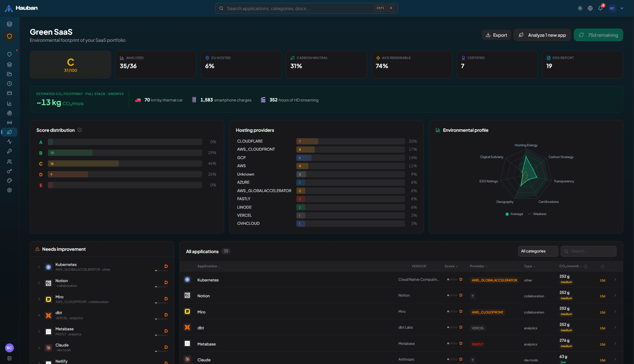Expand the Miro row chevron in table
The height and width of the screenshot is (364, 634).
pyautogui.click(x=615, y=311)
